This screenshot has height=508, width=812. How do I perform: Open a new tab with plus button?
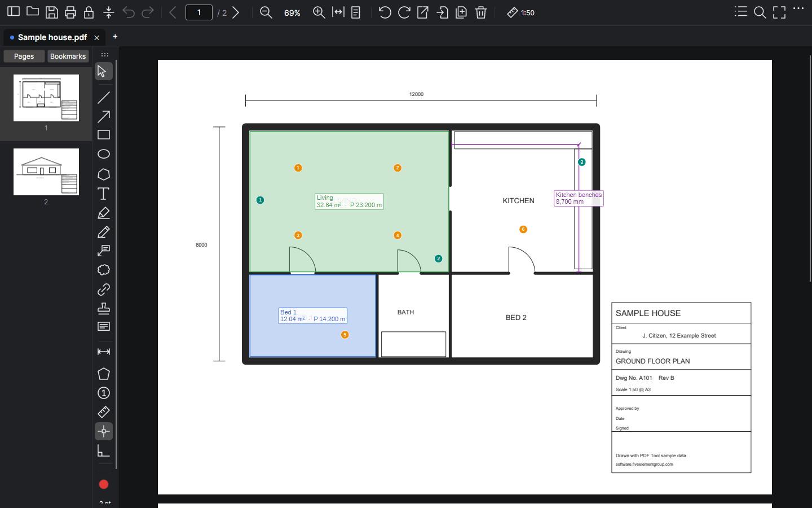coord(115,37)
